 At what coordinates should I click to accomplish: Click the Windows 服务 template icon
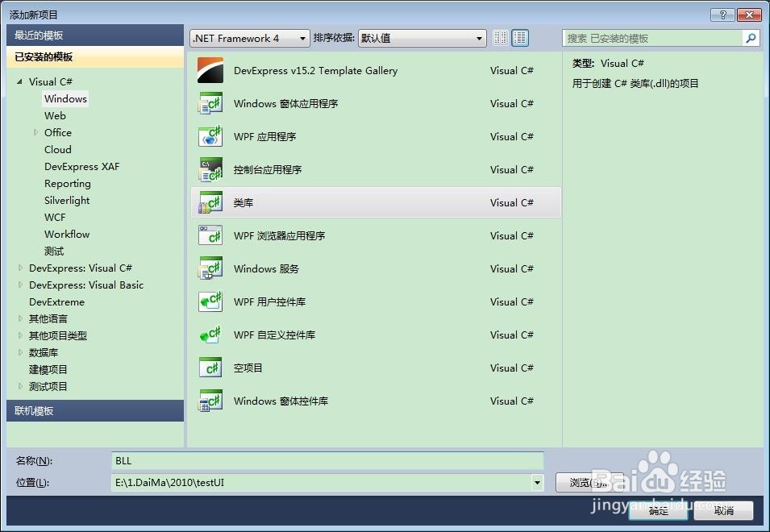coord(210,269)
